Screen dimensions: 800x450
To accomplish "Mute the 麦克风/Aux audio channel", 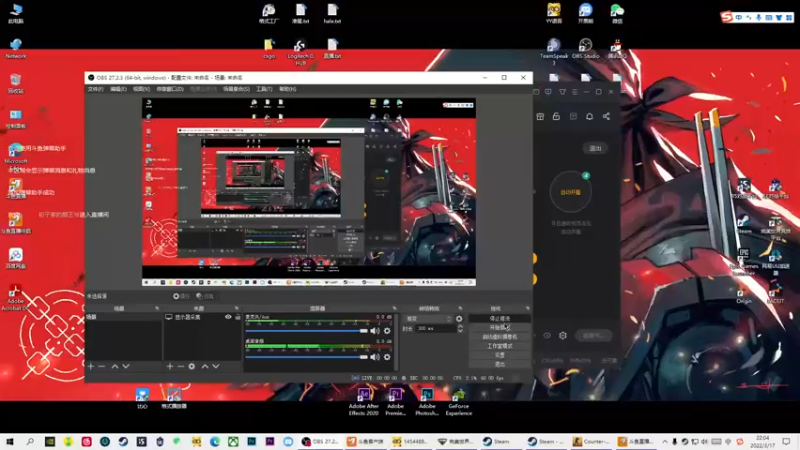I will [x=375, y=331].
